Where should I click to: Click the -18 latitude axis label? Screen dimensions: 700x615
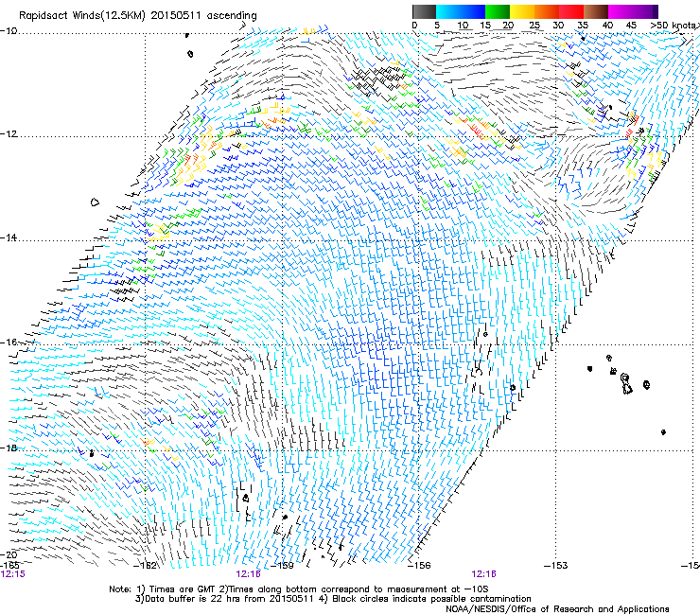click(9, 448)
